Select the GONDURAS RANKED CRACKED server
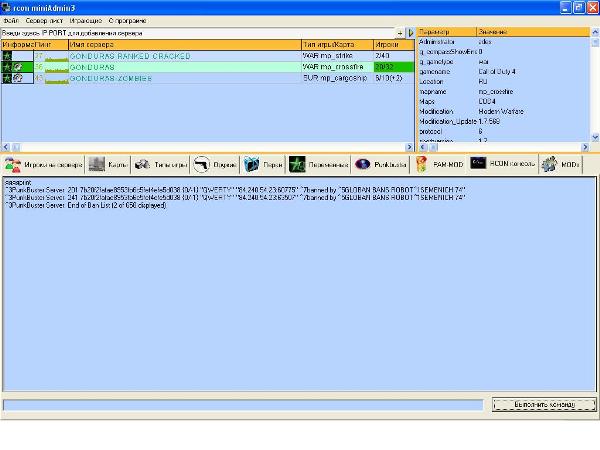This screenshot has height=450, width=600. click(x=130, y=56)
